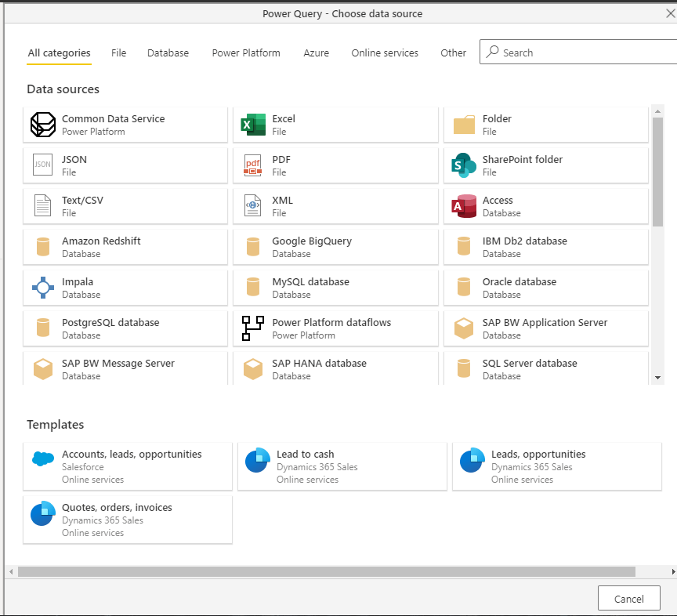This screenshot has width=677, height=616.
Task: Switch to the Other tab
Action: (454, 53)
